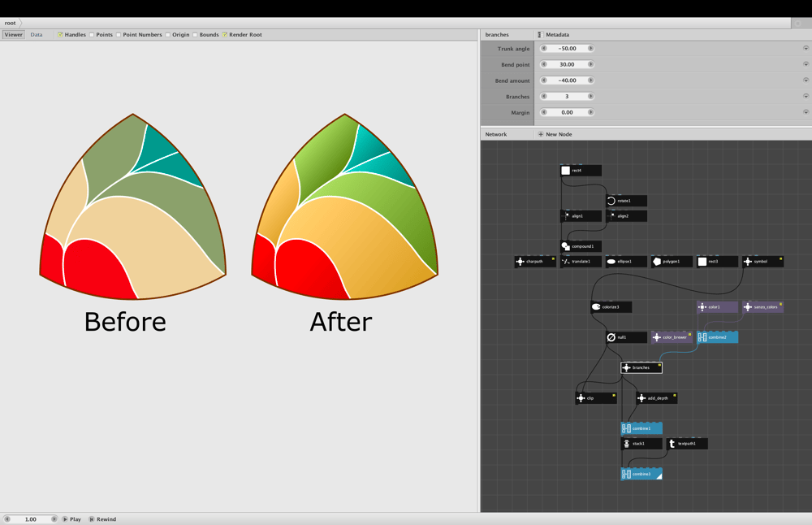The width and height of the screenshot is (812, 525).
Task: Toggle the Handles checkbox
Action: coord(60,35)
